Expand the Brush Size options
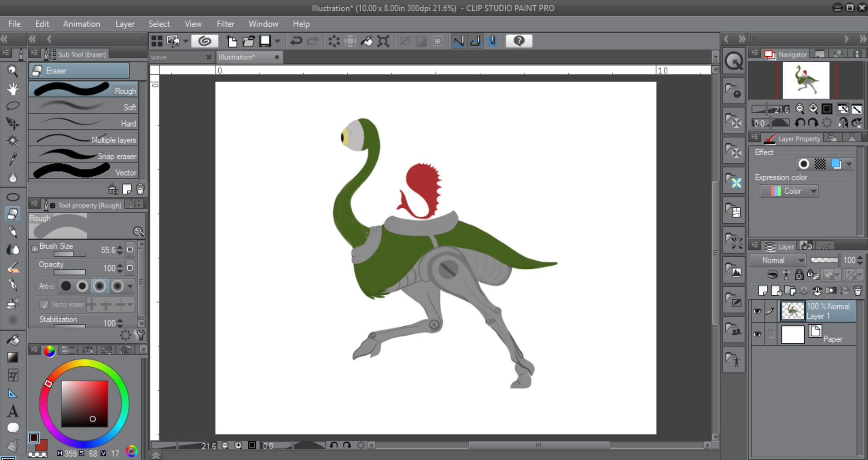 point(34,249)
